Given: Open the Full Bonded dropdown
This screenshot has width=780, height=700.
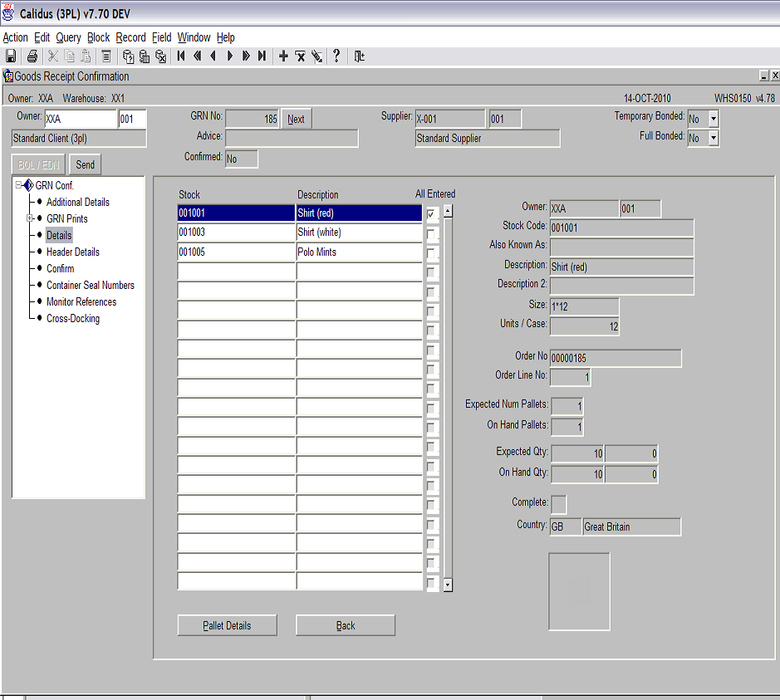Looking at the screenshot, I should pyautogui.click(x=714, y=138).
